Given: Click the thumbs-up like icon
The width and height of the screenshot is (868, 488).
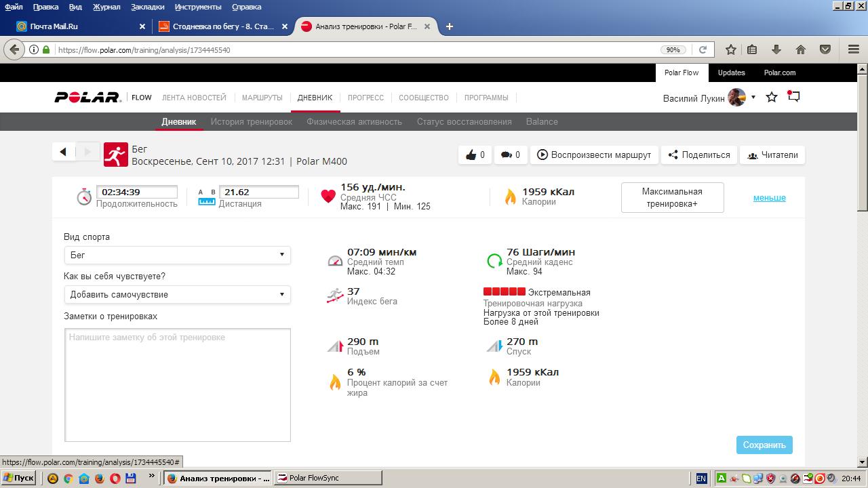Looking at the screenshot, I should pos(471,155).
